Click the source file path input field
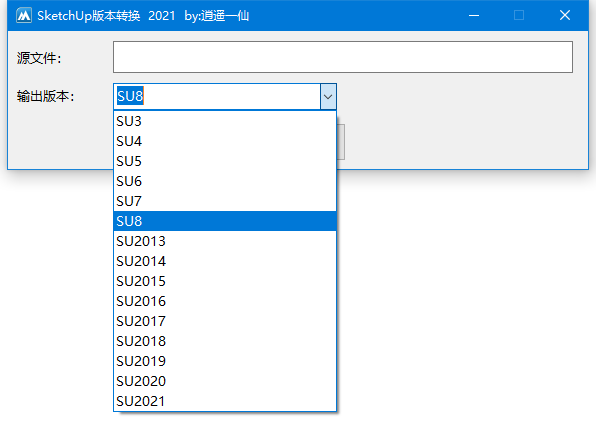The width and height of the screenshot is (596, 424). [x=343, y=57]
